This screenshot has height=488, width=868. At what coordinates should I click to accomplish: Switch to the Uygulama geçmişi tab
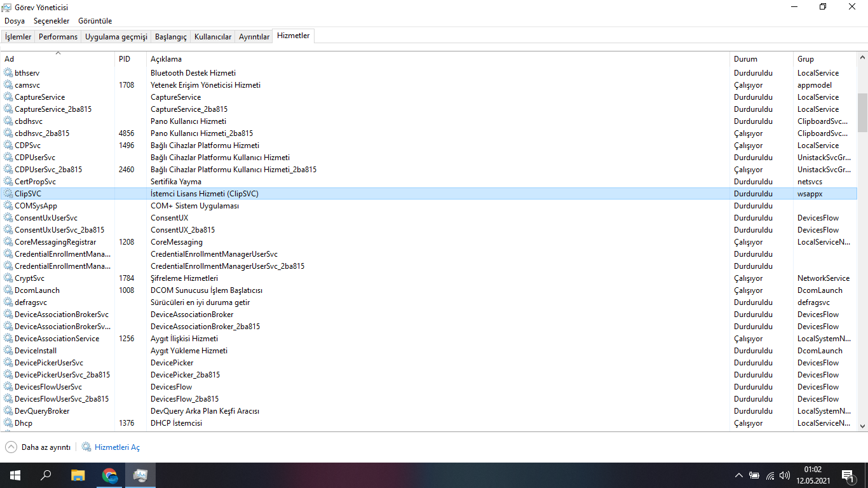pos(116,37)
